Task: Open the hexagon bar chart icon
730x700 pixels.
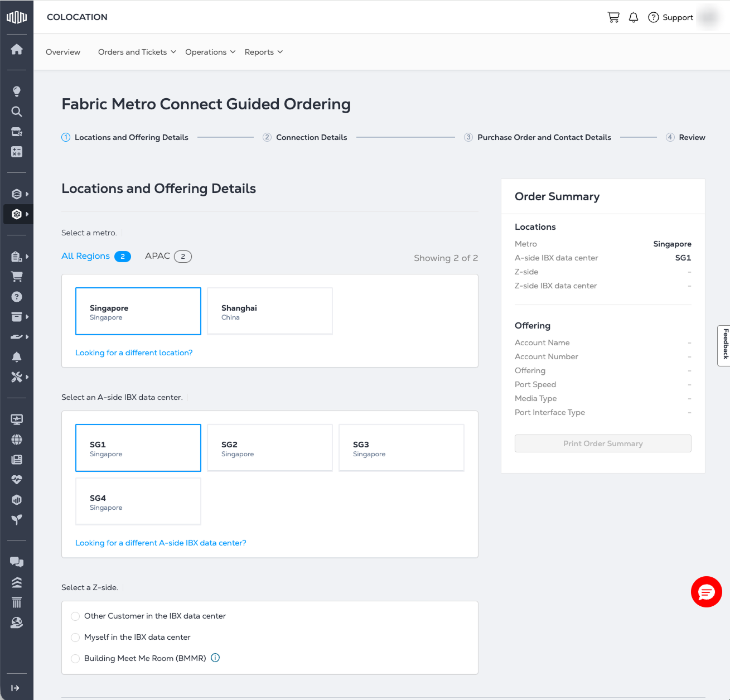Action: click(17, 500)
